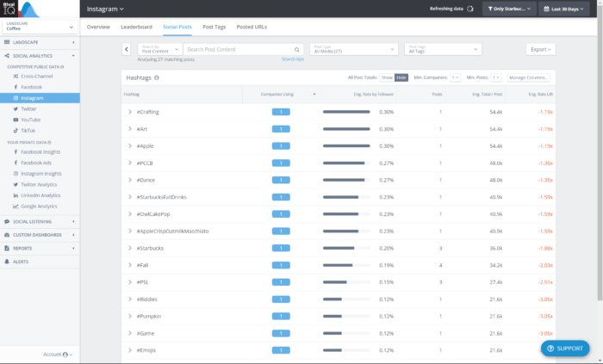The image size is (603, 364).
Task: Set All Post Totals to Hide
Action: [401, 77]
